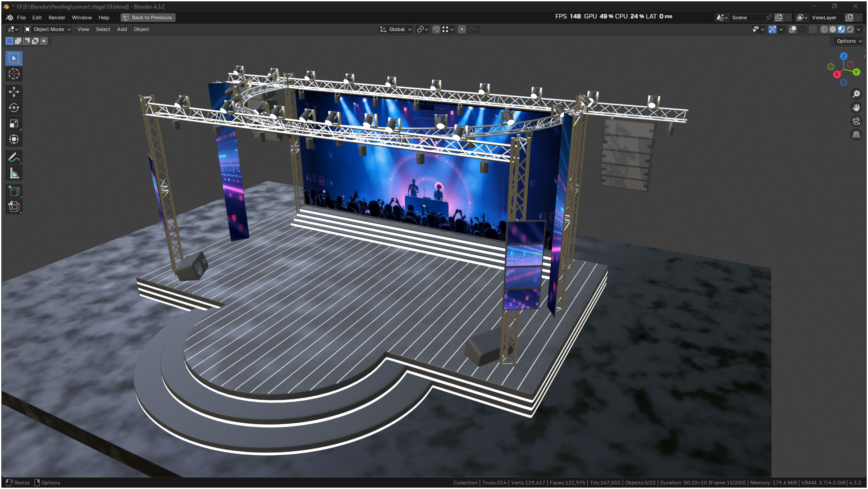Click the Add Cube tool
The image size is (868, 489).
click(x=14, y=191)
